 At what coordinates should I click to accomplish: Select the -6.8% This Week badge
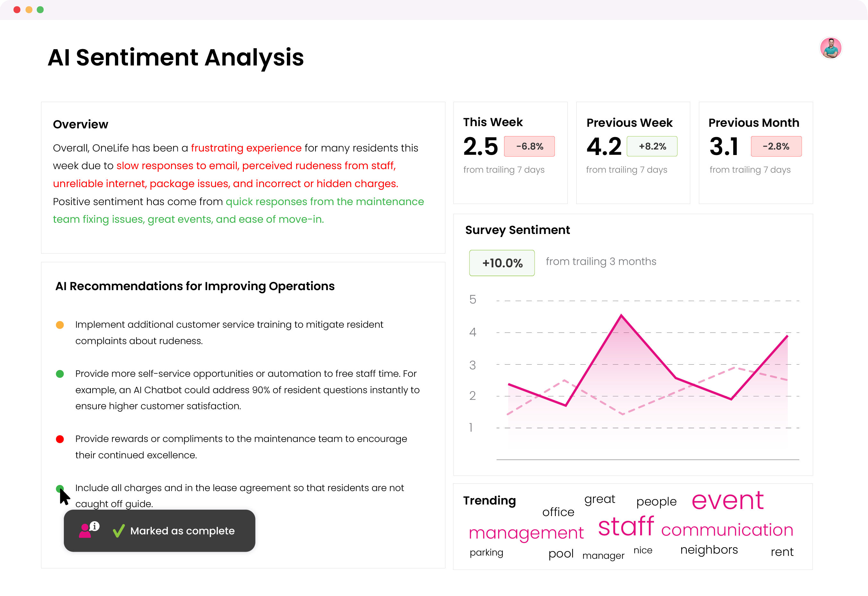click(x=529, y=146)
